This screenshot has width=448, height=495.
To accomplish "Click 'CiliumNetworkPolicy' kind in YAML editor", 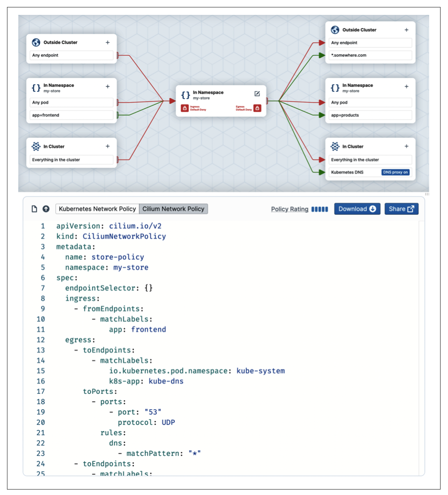I will [124, 237].
